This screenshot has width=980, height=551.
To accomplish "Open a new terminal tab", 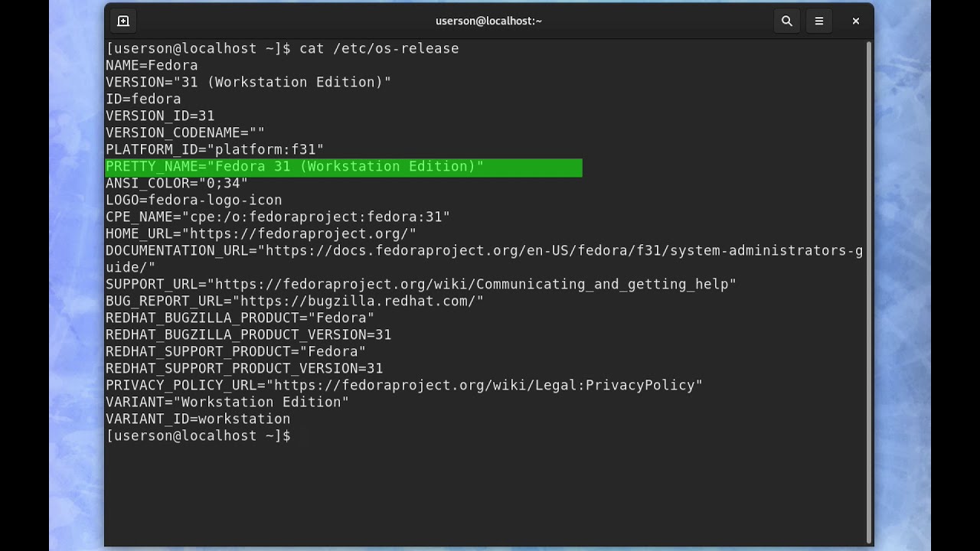I will (123, 21).
